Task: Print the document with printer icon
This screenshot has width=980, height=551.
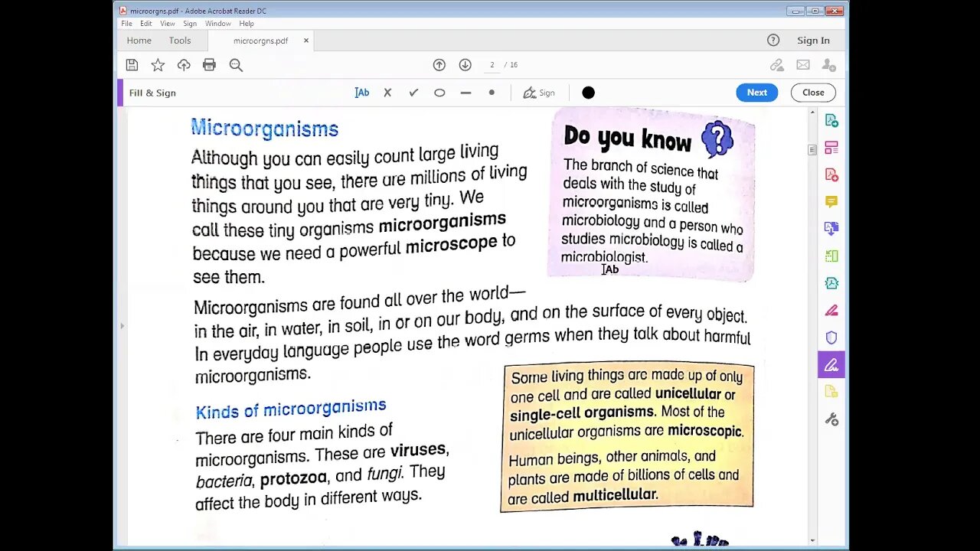Action: (209, 65)
